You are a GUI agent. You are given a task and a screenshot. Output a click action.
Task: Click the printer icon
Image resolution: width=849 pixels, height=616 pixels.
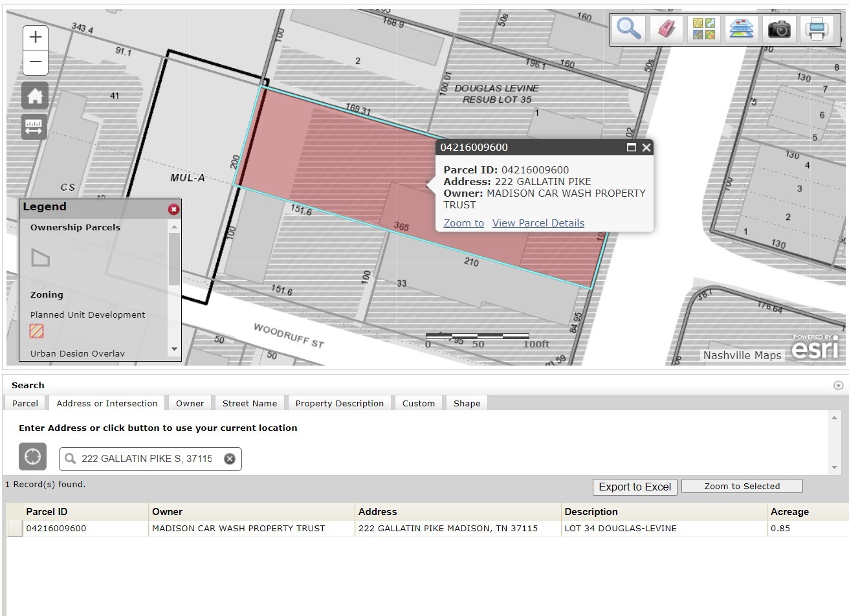click(x=817, y=29)
